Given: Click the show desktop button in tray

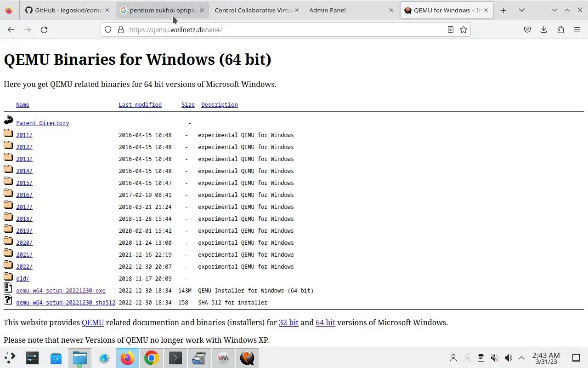Looking at the screenshot, I should coord(576,358).
